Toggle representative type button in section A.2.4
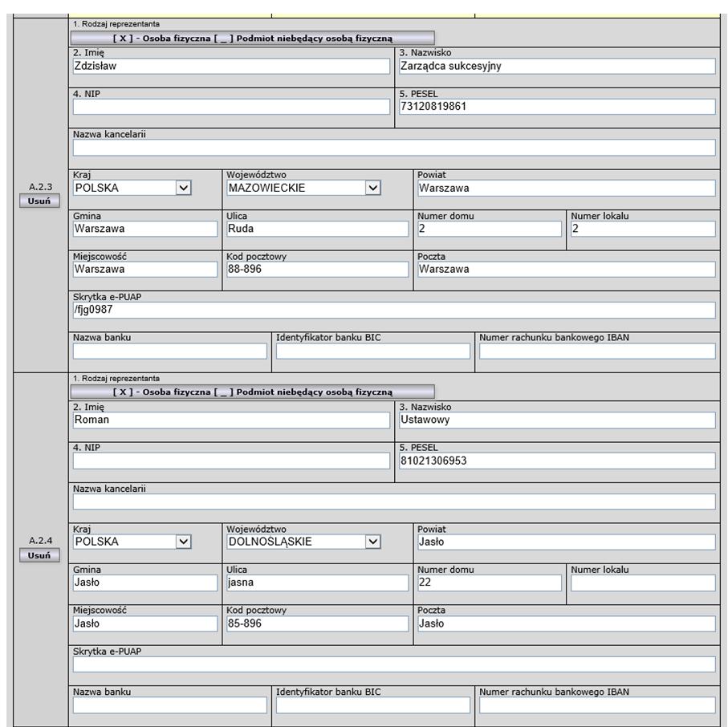This screenshot has width=728, height=727. (253, 392)
